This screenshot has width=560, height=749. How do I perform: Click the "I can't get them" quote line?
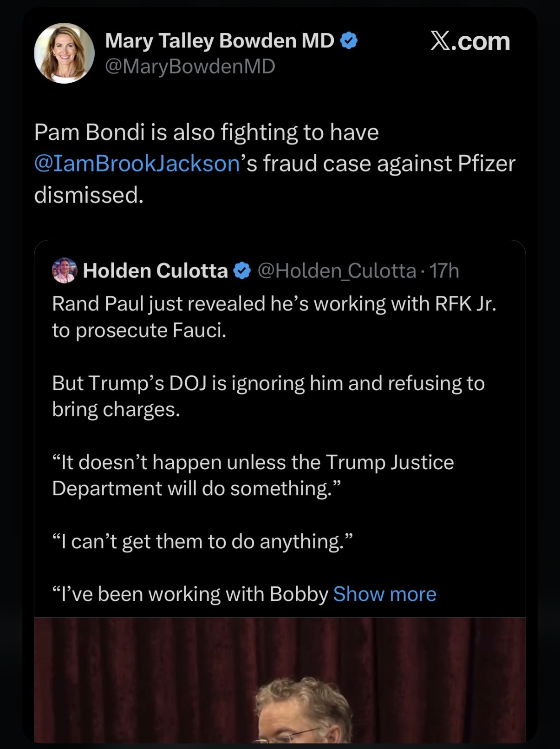pyautogui.click(x=202, y=541)
